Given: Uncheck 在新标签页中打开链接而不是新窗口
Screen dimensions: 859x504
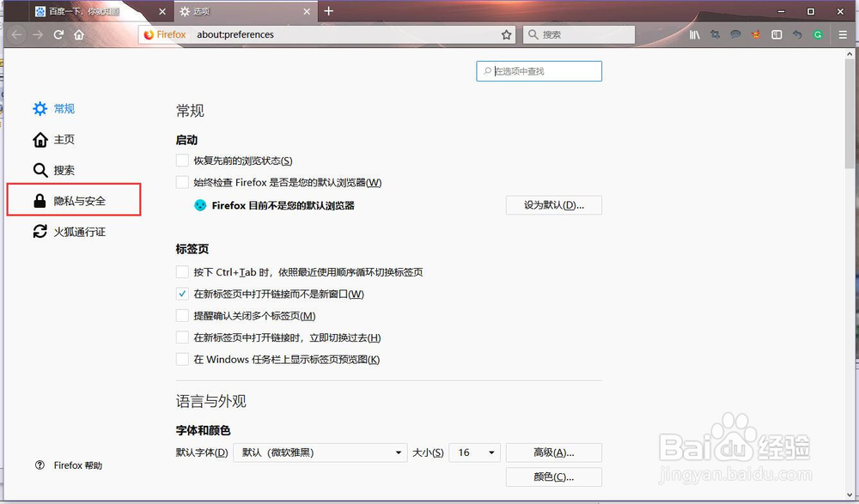Looking at the screenshot, I should [181, 293].
